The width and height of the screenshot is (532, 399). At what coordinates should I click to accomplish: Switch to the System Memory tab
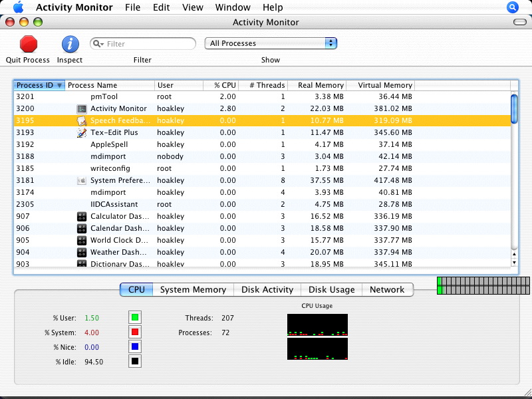tap(193, 289)
